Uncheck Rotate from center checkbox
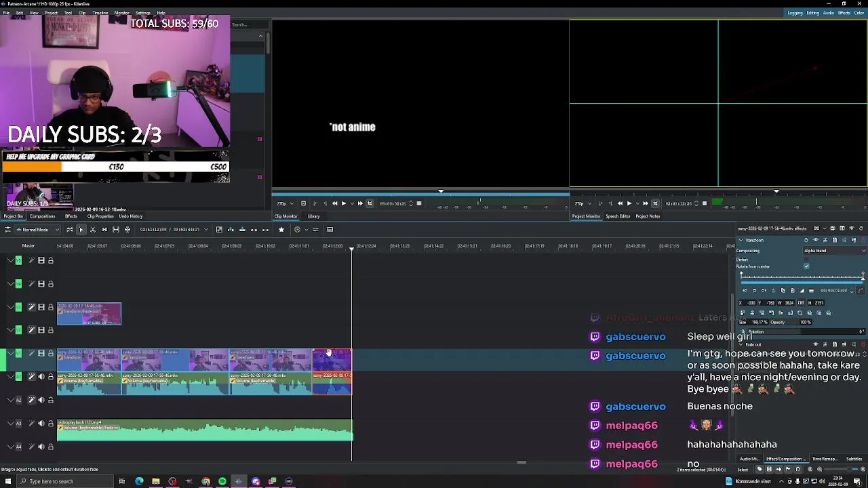Image resolution: width=868 pixels, height=488 pixels. 806,266
